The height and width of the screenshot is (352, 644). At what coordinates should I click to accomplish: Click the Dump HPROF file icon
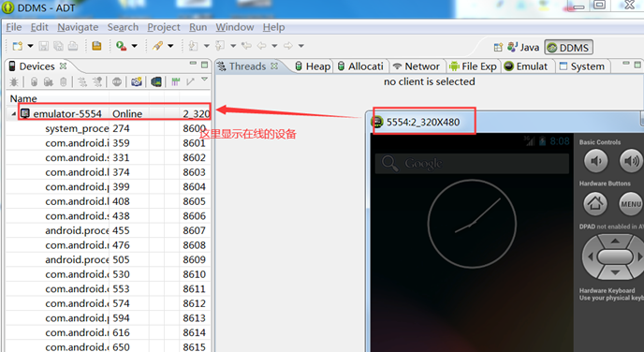(49, 82)
